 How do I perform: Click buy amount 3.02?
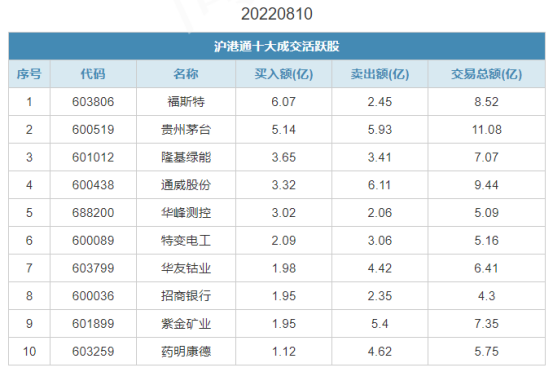tap(283, 213)
